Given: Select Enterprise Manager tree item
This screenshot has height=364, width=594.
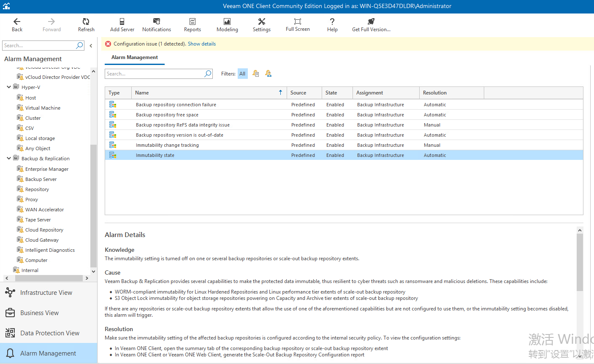Looking at the screenshot, I should point(47,169).
